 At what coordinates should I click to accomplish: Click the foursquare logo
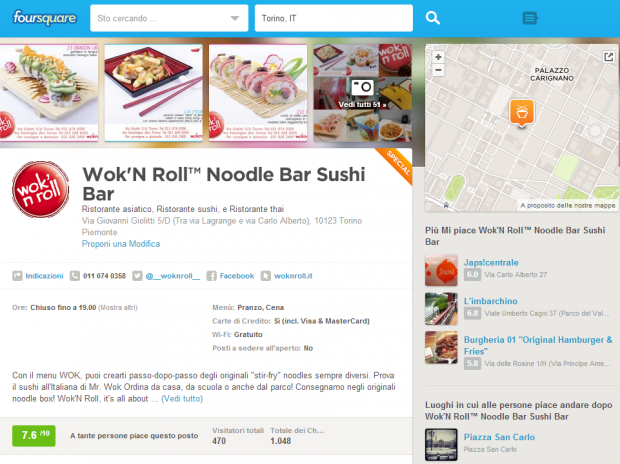pyautogui.click(x=44, y=18)
